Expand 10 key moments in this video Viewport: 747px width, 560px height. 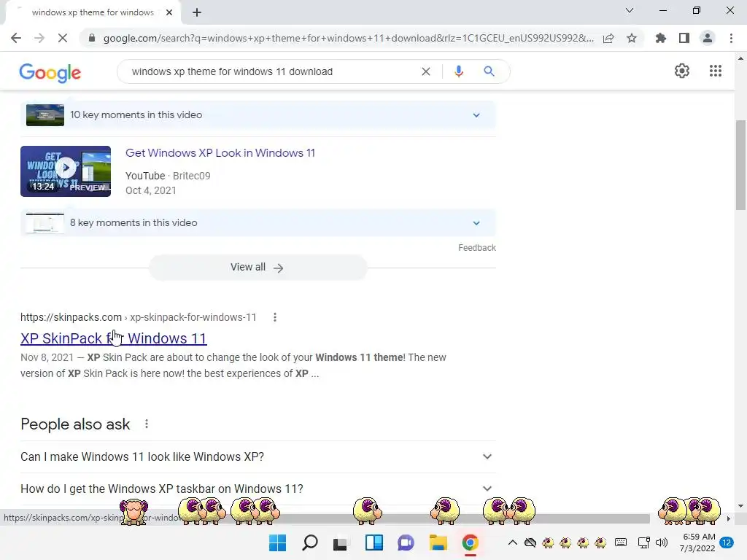click(x=258, y=114)
